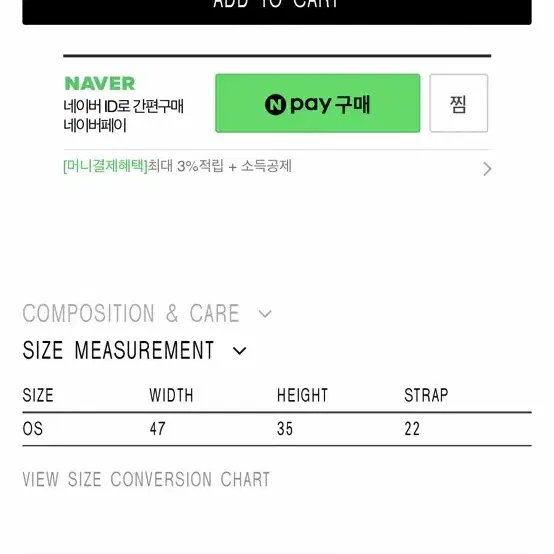
Task: Click the STRAP column header
Action: [x=426, y=395]
